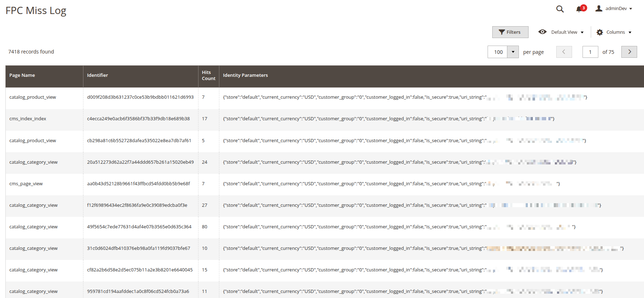The image size is (644, 298).
Task: Click the of 75 page total label
Action: 608,52
